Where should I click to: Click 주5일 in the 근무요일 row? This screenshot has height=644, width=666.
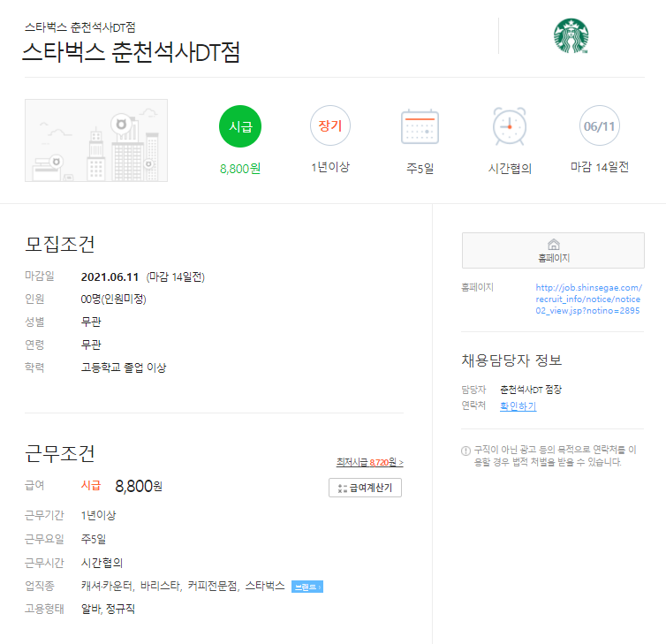(x=93, y=539)
